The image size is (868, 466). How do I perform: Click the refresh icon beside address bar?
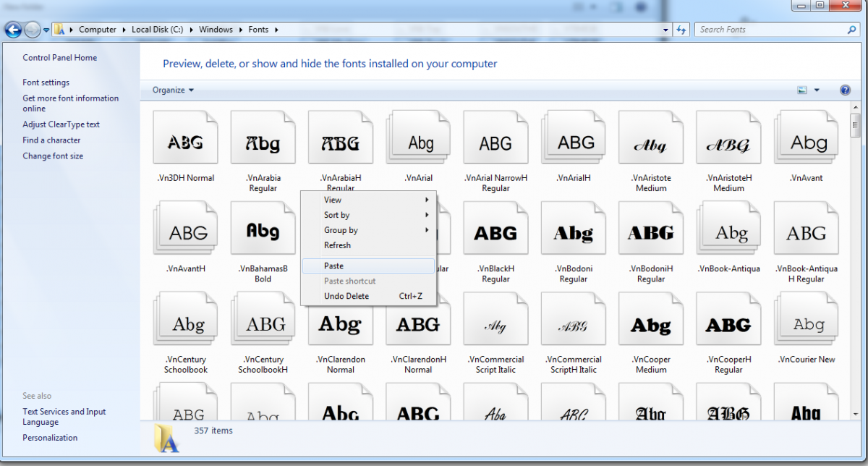681,30
